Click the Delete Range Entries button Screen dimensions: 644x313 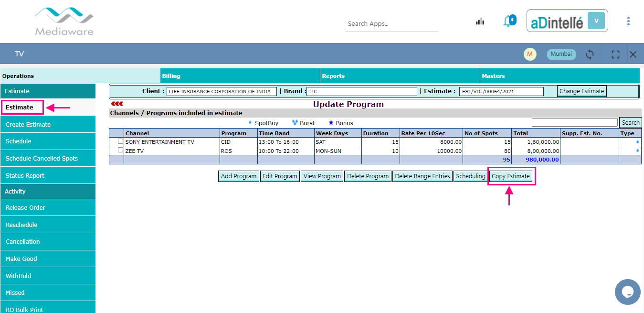[x=422, y=176]
